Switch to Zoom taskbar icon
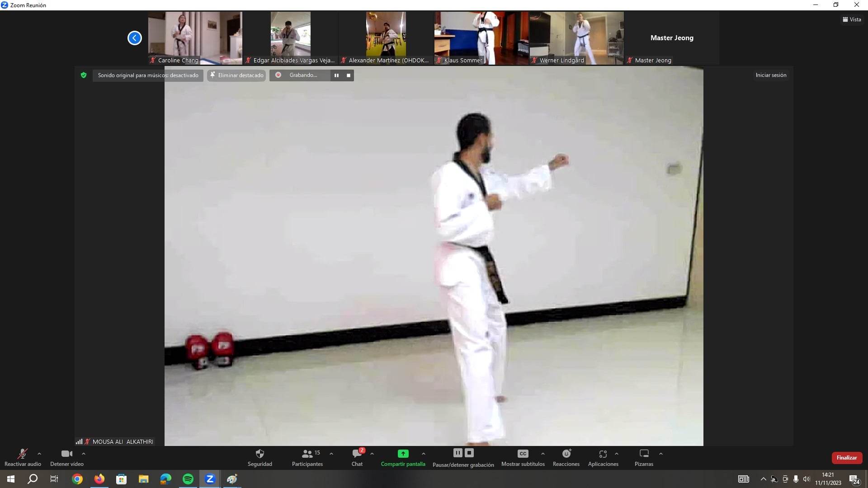This screenshot has width=868, height=488. pyautogui.click(x=210, y=479)
